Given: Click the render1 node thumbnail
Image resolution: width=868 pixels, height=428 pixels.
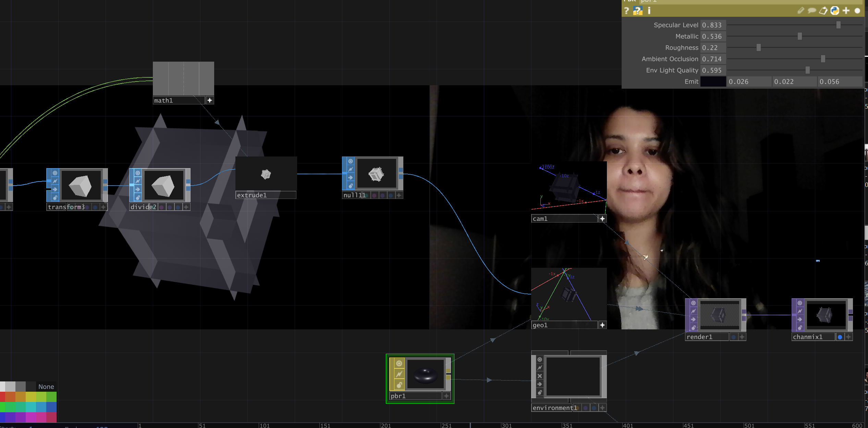Looking at the screenshot, I should (x=719, y=314).
